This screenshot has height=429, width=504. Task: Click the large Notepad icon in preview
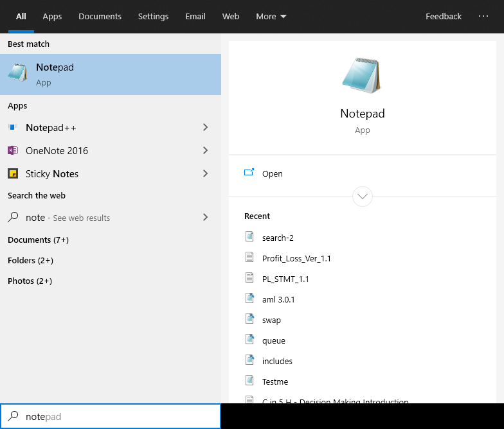click(362, 76)
